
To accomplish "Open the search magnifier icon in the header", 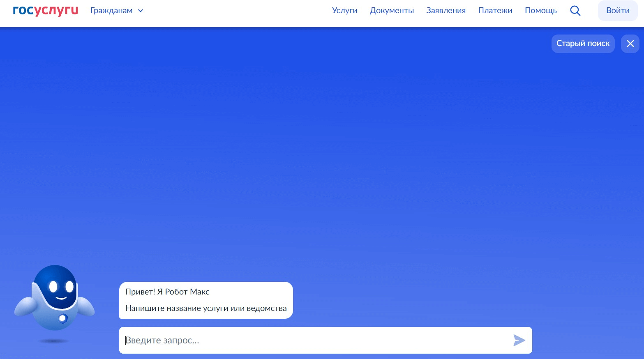I will point(575,11).
